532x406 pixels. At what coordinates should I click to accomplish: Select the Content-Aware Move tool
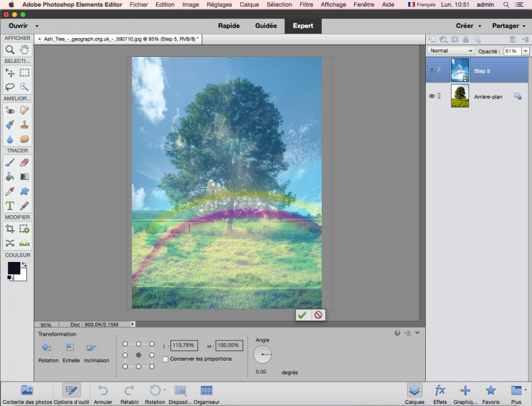10,243
